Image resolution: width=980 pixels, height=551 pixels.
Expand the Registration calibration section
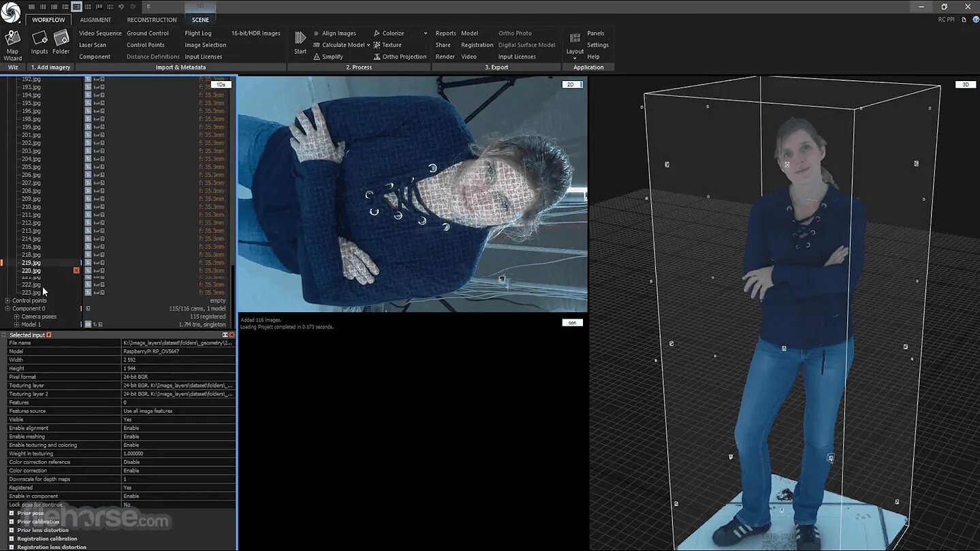pyautogui.click(x=11, y=539)
